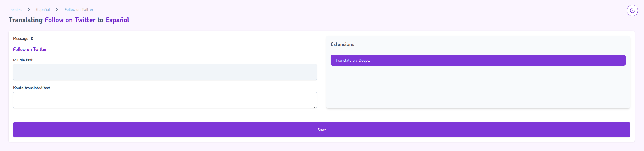The height and width of the screenshot is (151, 644).
Task: Open Follow on Twitter link in heading
Action: click(x=70, y=20)
